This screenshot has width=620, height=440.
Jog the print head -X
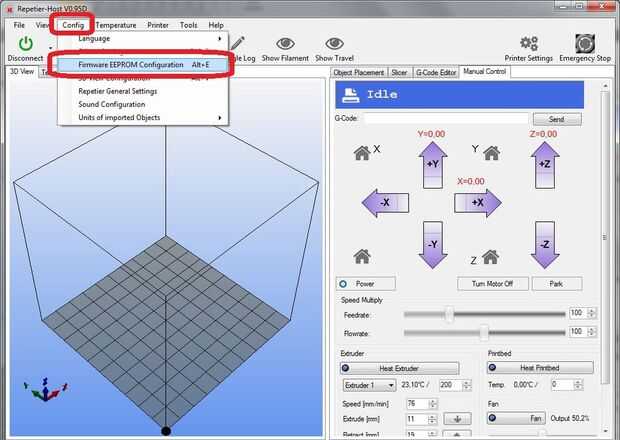(385, 203)
